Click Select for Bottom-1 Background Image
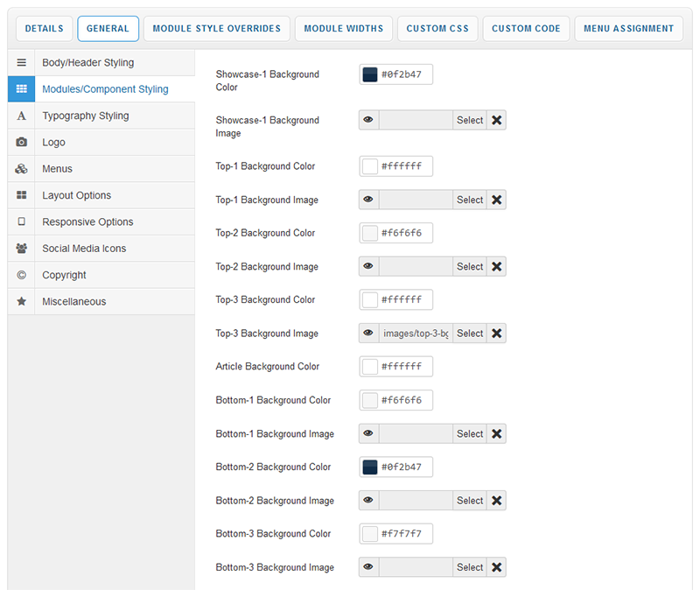This screenshot has width=700, height=590. 470,433
